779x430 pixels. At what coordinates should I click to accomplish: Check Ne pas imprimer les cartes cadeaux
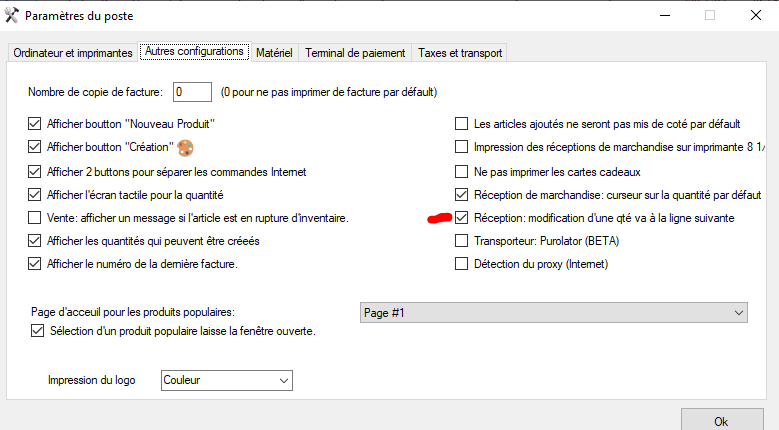[x=462, y=172]
